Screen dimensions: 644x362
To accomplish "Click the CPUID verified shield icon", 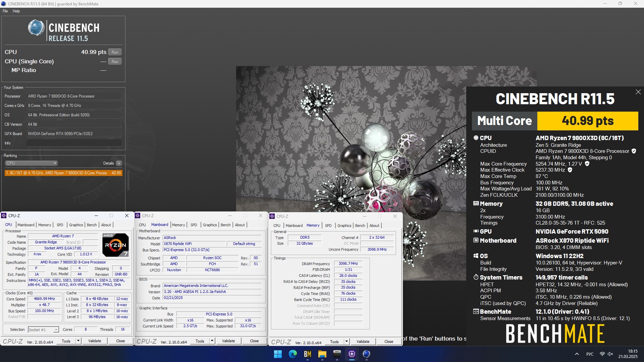I will click(634, 151).
